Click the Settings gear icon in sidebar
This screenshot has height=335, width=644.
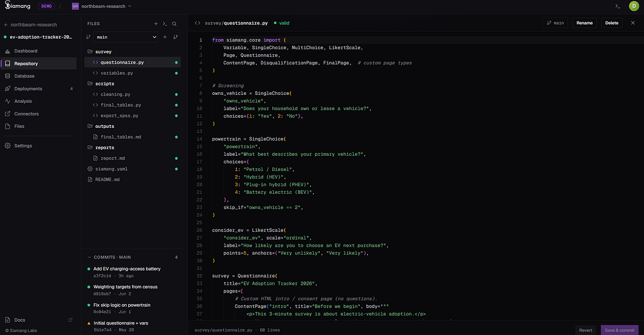pos(7,146)
